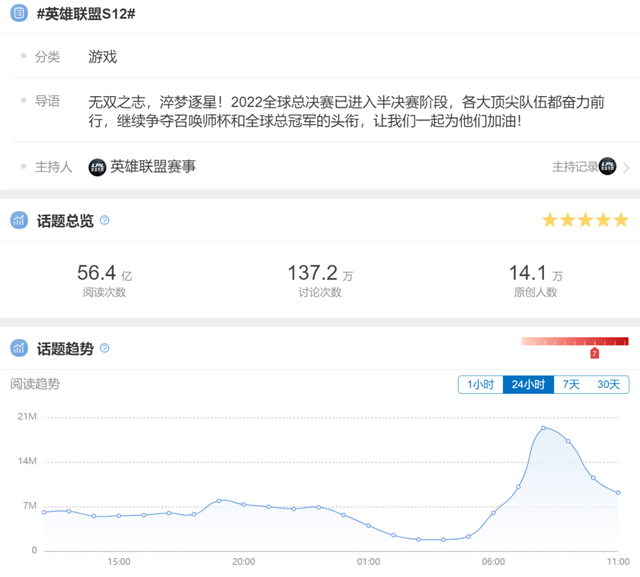Click the peak data point on chart
Viewport: 640px width, 577px height.
tap(543, 428)
